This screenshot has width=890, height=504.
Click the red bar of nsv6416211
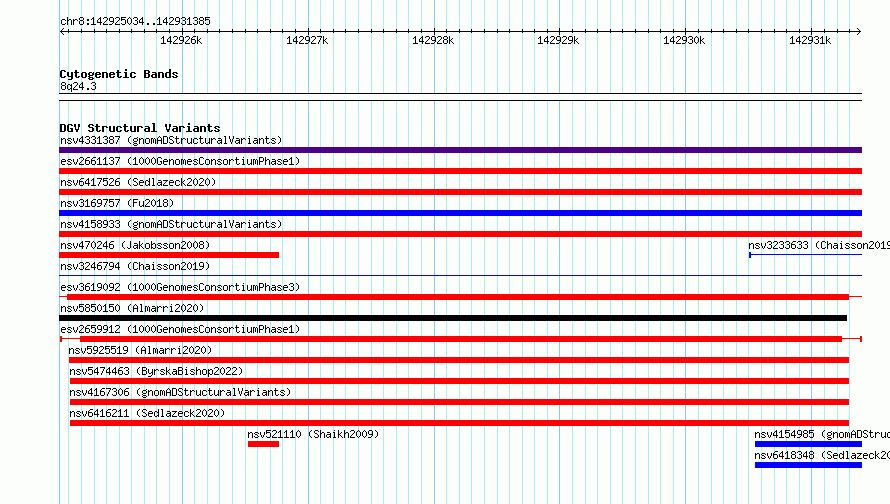tap(459, 423)
